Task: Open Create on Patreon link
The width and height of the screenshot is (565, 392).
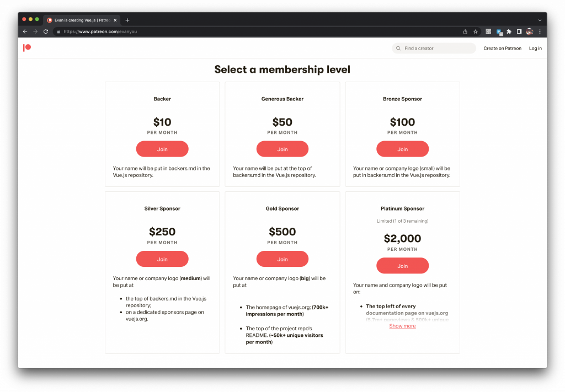Action: tap(502, 48)
